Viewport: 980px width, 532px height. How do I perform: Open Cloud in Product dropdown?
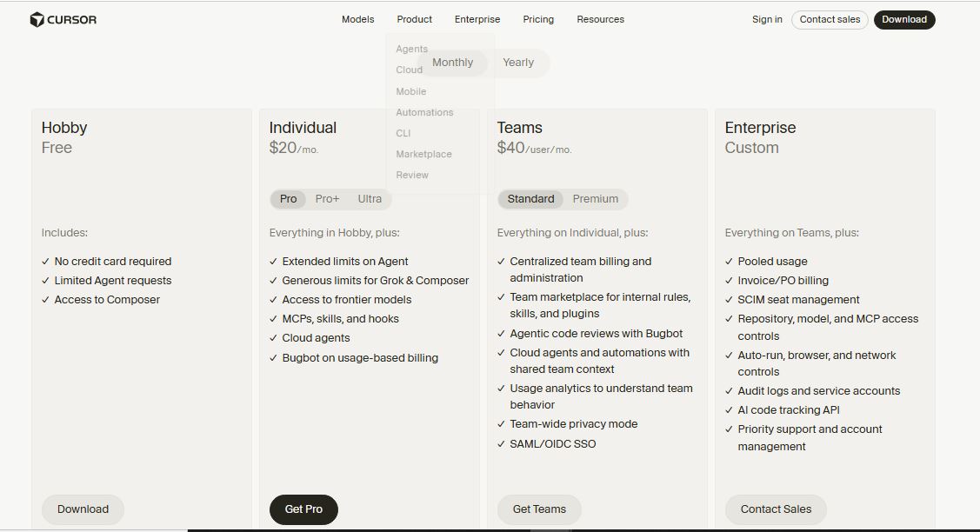[409, 70]
